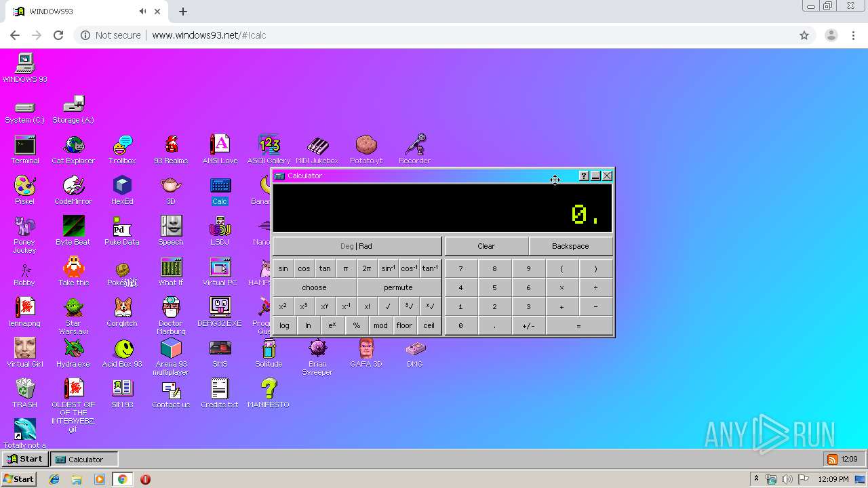This screenshot has height=488, width=868.
Task: Open the GAFA 3D icon
Action: (x=366, y=352)
